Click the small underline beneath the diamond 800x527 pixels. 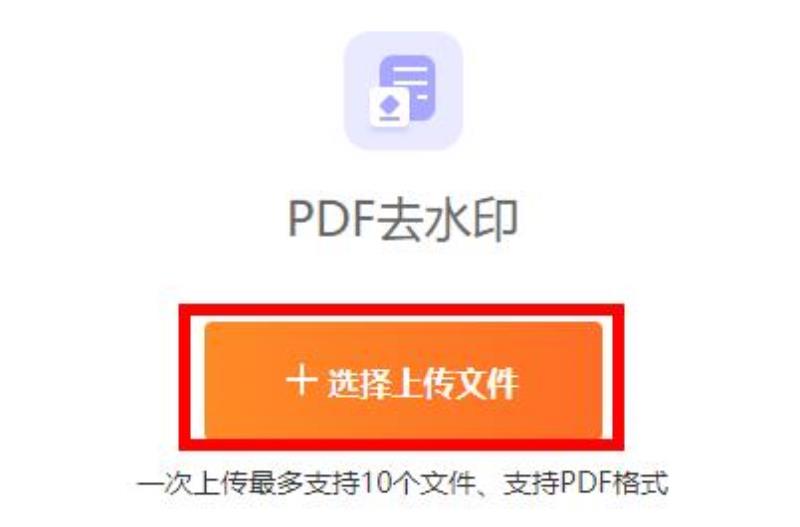[x=390, y=118]
